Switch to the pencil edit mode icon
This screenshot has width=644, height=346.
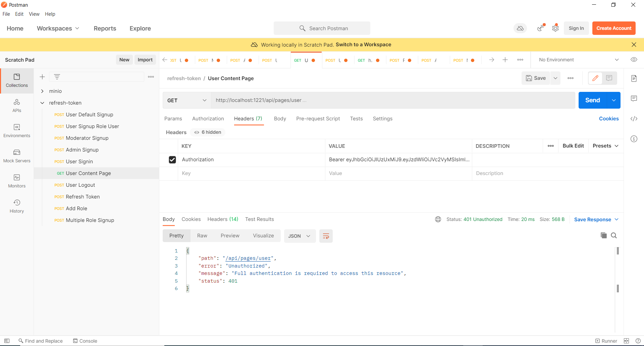(595, 78)
